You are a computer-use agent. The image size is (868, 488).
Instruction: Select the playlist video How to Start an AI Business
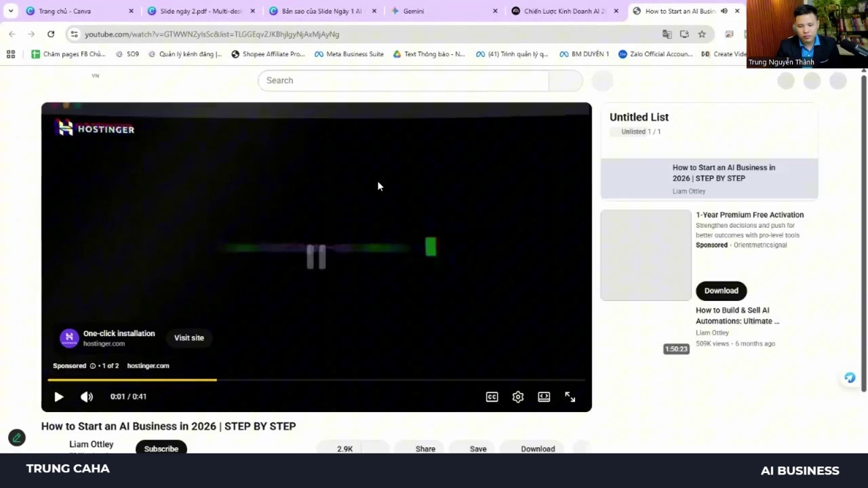click(709, 178)
